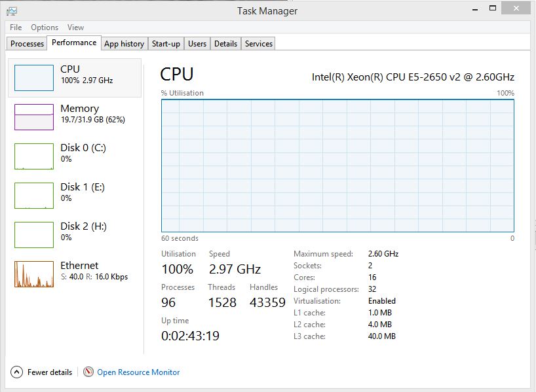The height and width of the screenshot is (392, 536).
Task: Switch to the App history tab
Action: (124, 44)
